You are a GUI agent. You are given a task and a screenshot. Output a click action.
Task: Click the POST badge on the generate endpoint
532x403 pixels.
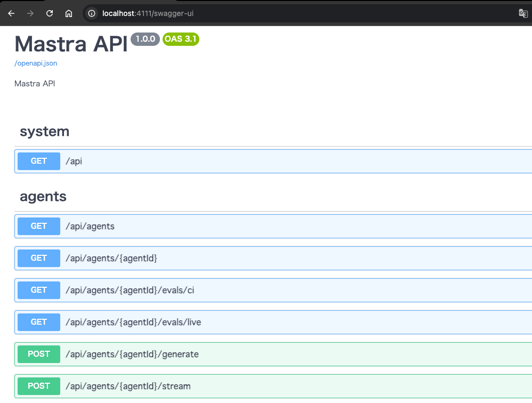38,354
